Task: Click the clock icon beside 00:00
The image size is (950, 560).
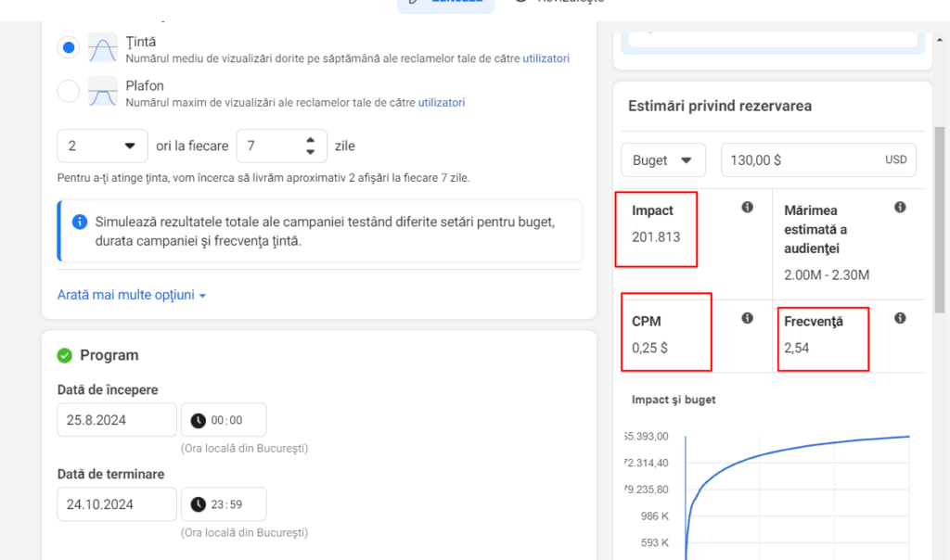Action: tap(199, 420)
